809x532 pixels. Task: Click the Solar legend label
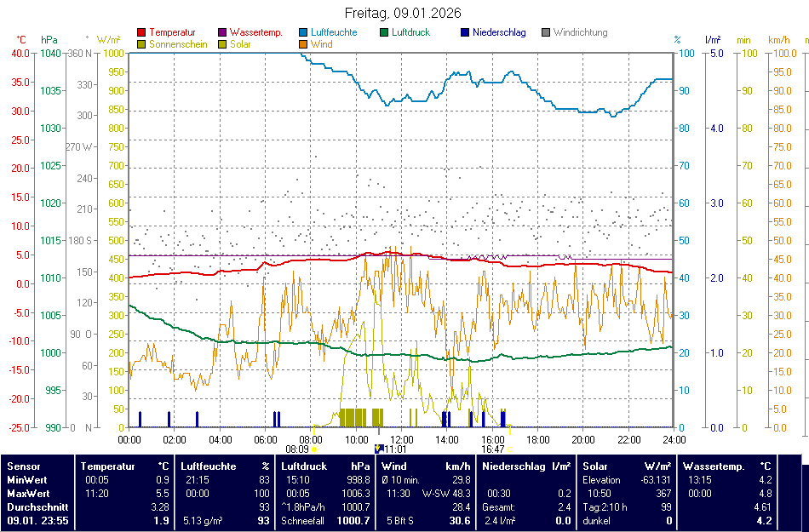[x=240, y=44]
